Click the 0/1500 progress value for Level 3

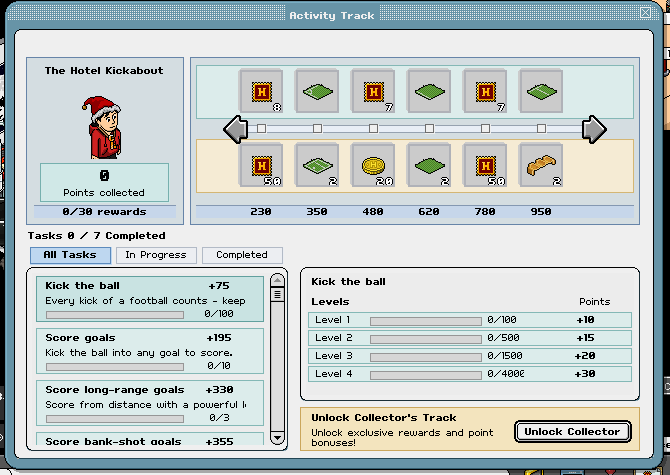pos(505,356)
